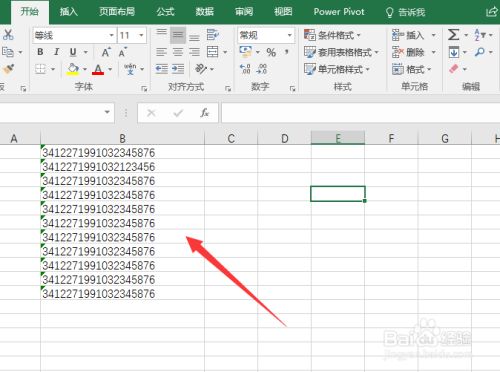The height and width of the screenshot is (372, 500).
Task: Increase indent
Action: point(178,69)
